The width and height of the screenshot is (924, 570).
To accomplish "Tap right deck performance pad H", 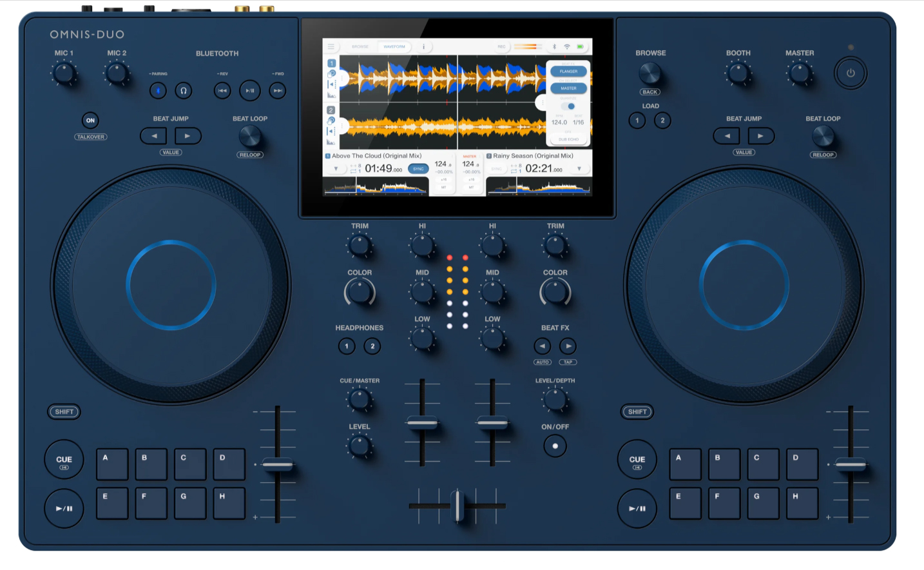I will (802, 503).
